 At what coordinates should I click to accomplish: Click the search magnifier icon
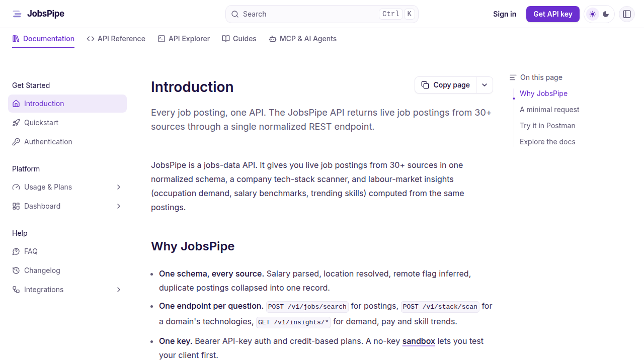235,14
